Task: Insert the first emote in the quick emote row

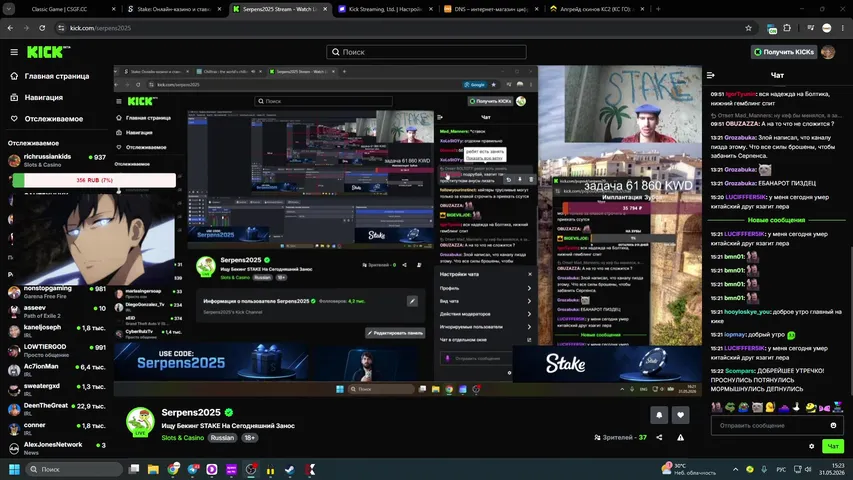Action: point(716,407)
